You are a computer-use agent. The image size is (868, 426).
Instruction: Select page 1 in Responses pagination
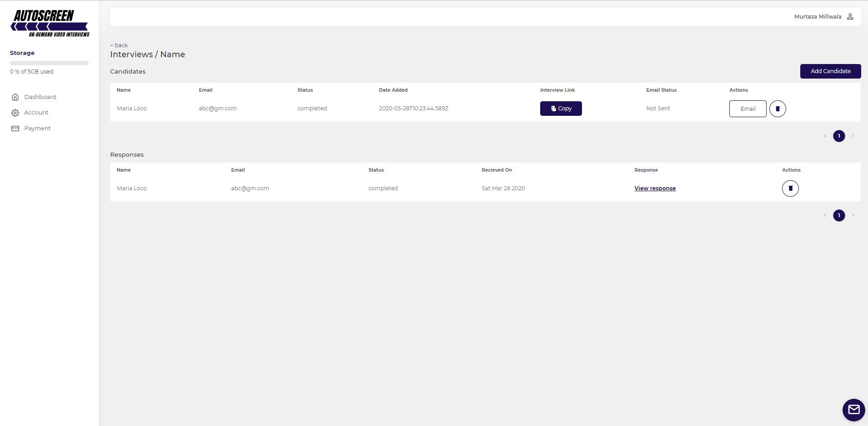(839, 216)
